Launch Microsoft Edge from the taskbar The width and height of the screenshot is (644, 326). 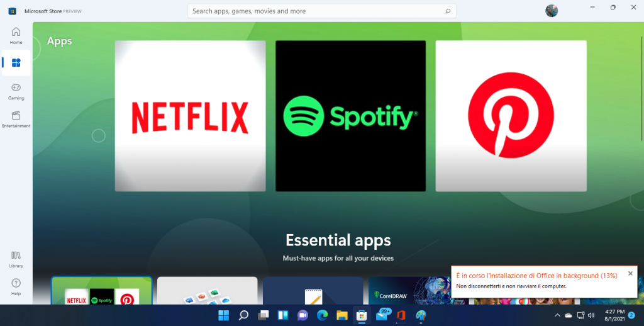tap(323, 315)
